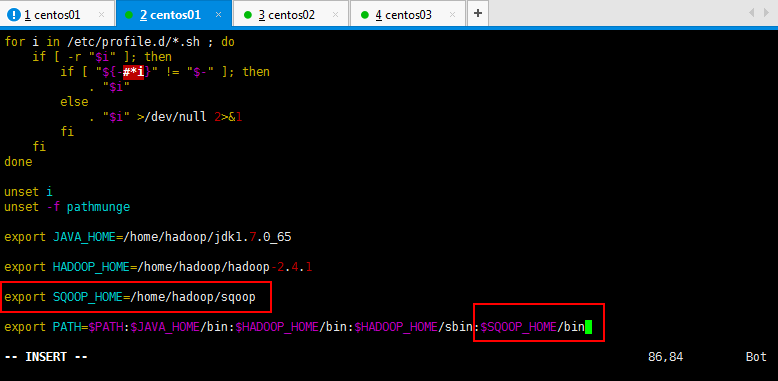Screen dimensions: 778x381
Task: Close the 1 centos01 tab
Action: click(x=102, y=14)
